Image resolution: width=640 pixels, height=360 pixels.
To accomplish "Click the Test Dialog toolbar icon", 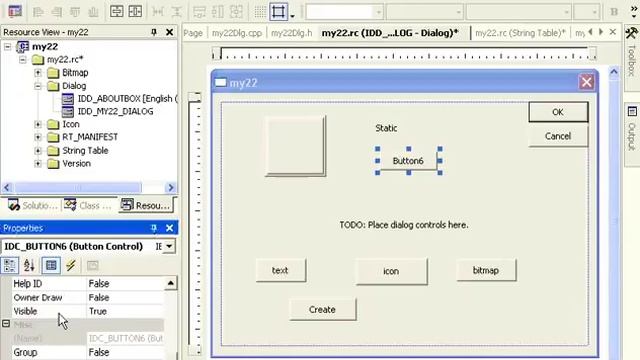I will pos(15,11).
